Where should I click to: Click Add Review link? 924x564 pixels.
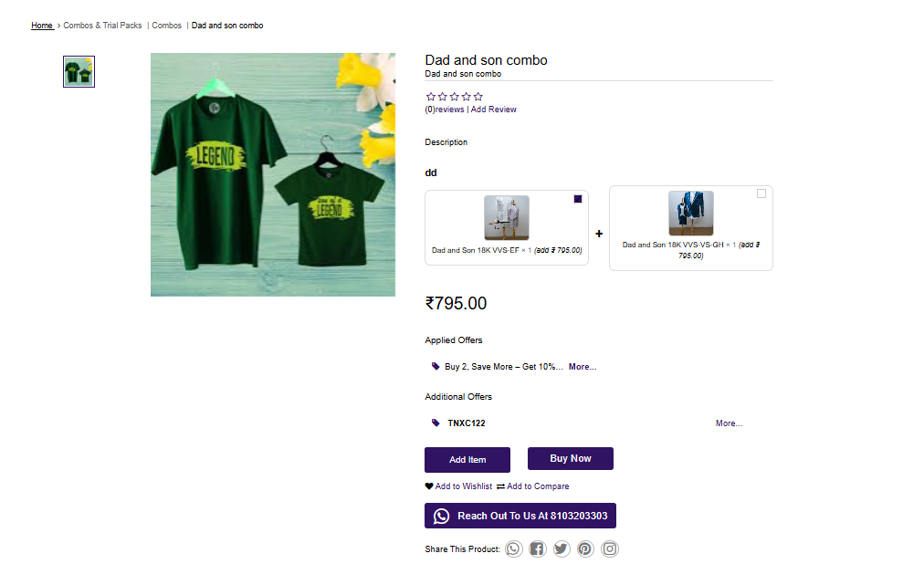click(x=494, y=110)
